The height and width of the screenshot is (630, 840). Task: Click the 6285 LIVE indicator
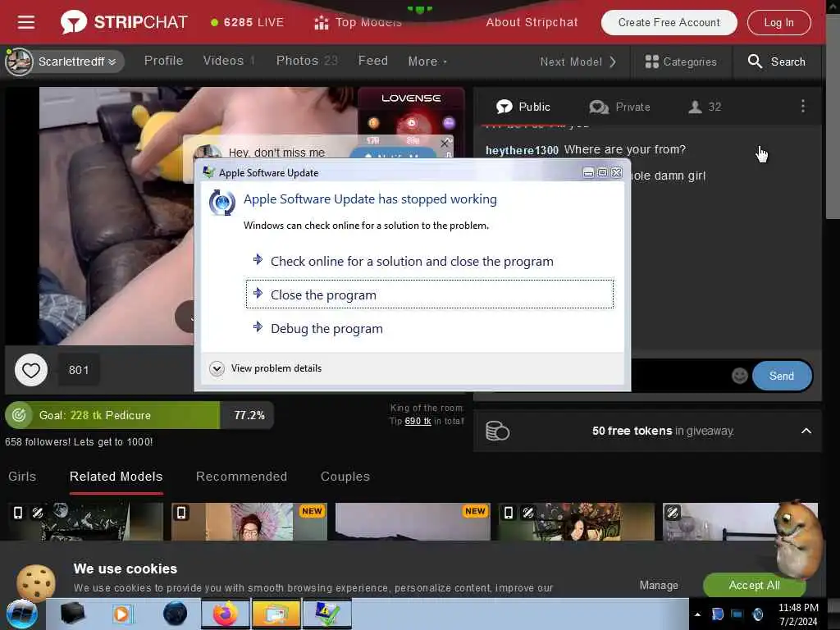[247, 22]
